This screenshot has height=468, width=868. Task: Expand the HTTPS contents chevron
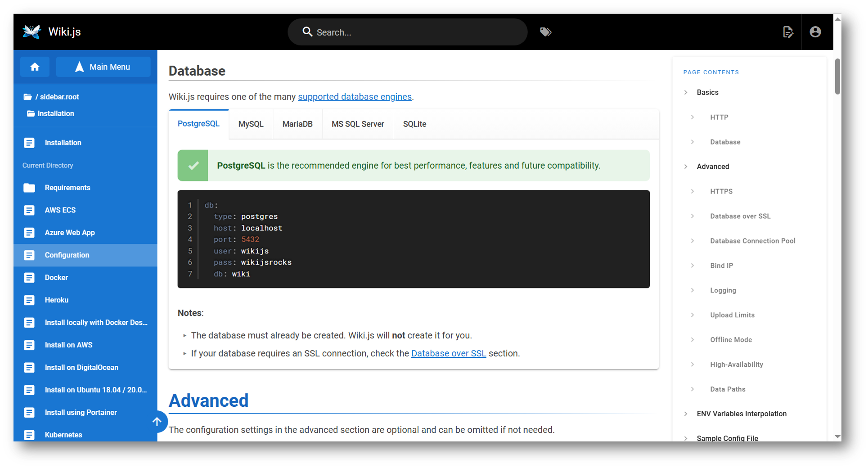coord(693,191)
